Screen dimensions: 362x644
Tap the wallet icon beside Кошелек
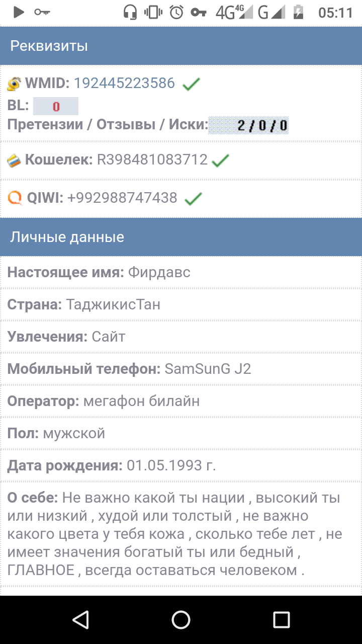tap(14, 160)
